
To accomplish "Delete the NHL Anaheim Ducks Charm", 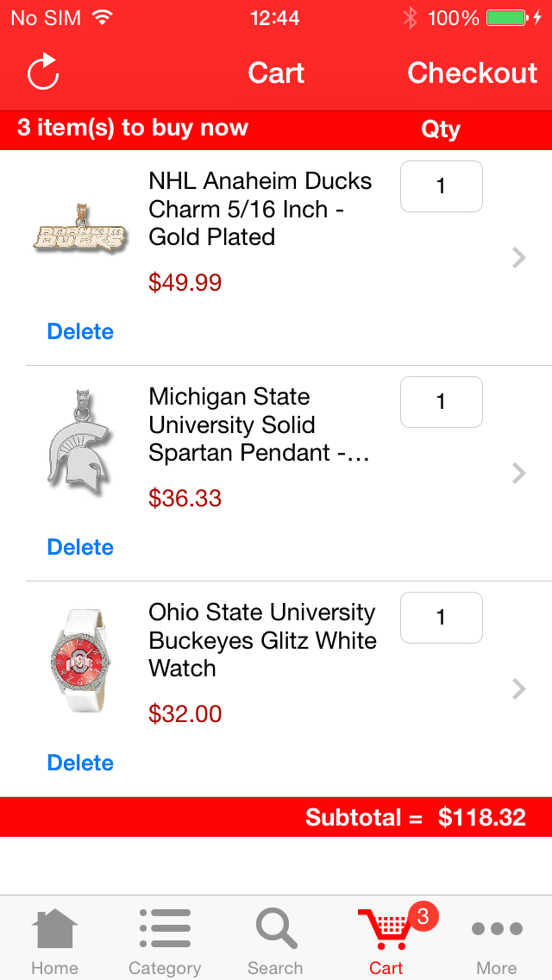I will [79, 331].
